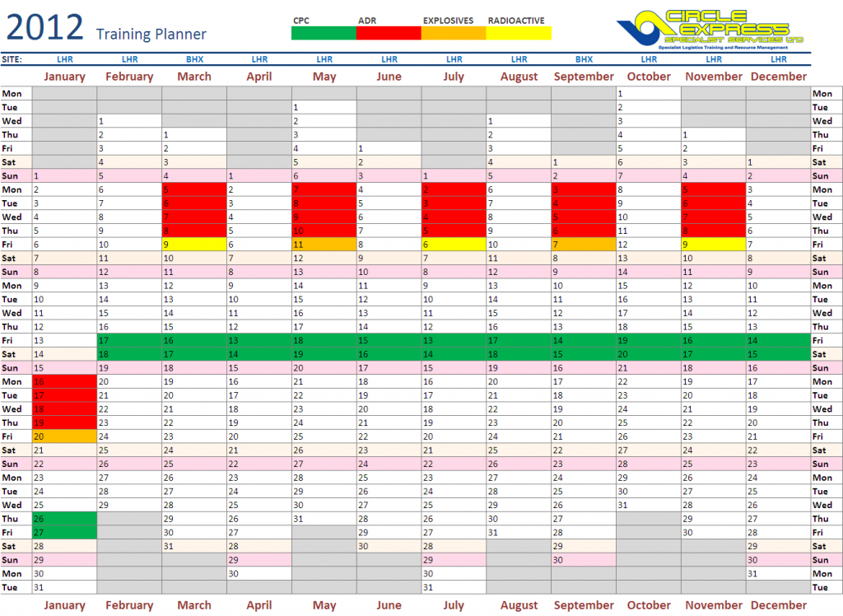Click October 1 cell
The image size is (843, 616).
pyautogui.click(x=649, y=94)
